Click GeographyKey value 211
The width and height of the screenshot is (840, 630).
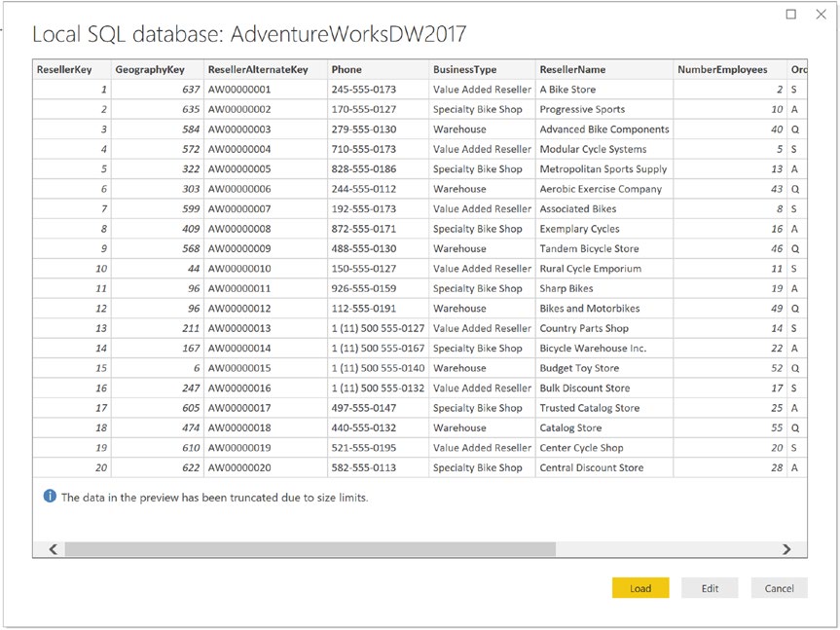coord(191,328)
